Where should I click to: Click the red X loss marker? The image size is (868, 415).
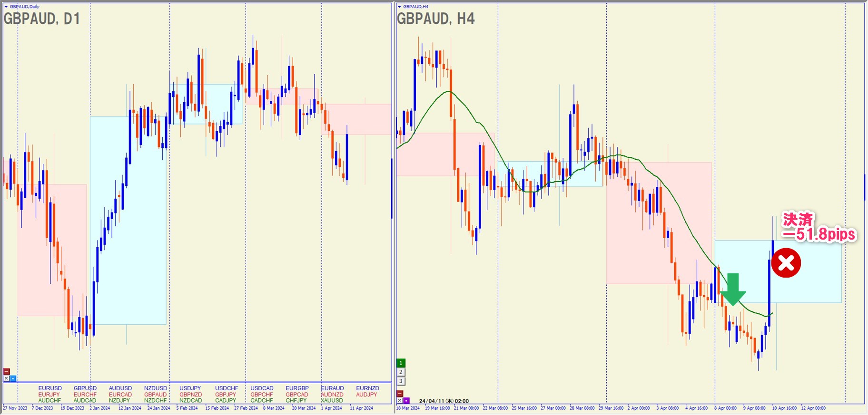pyautogui.click(x=786, y=263)
